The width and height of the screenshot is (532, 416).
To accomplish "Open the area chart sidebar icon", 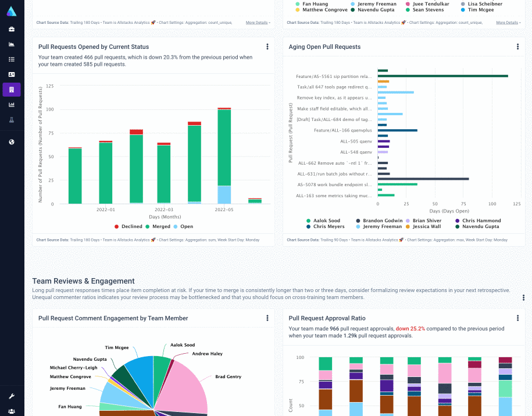I will (x=12, y=44).
